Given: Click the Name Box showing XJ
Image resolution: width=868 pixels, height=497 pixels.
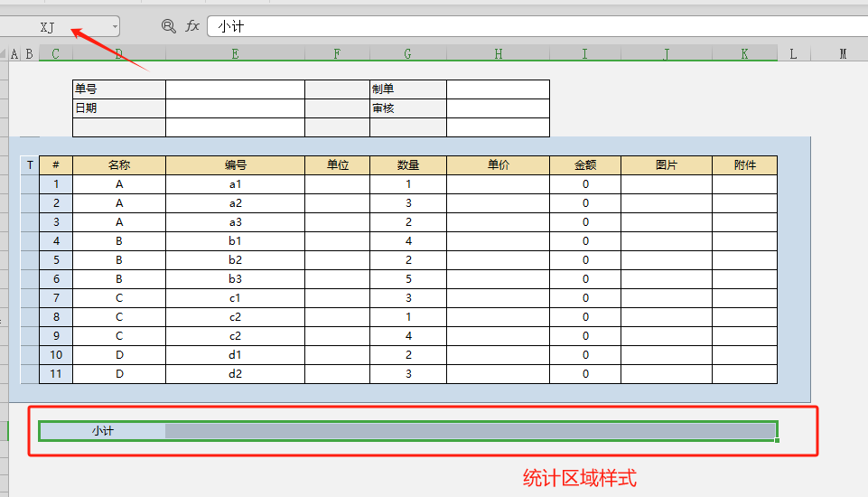Looking at the screenshot, I should point(54,27).
